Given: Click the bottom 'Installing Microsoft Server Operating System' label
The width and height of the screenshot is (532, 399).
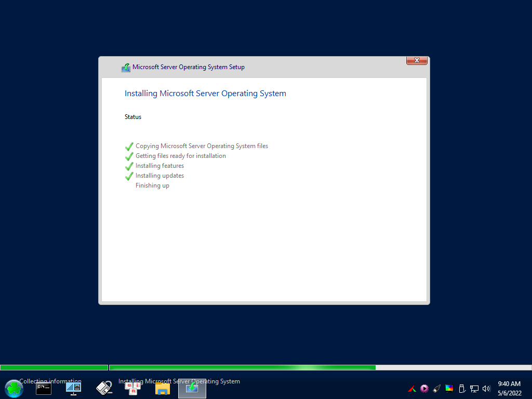Looking at the screenshot, I should [x=179, y=381].
